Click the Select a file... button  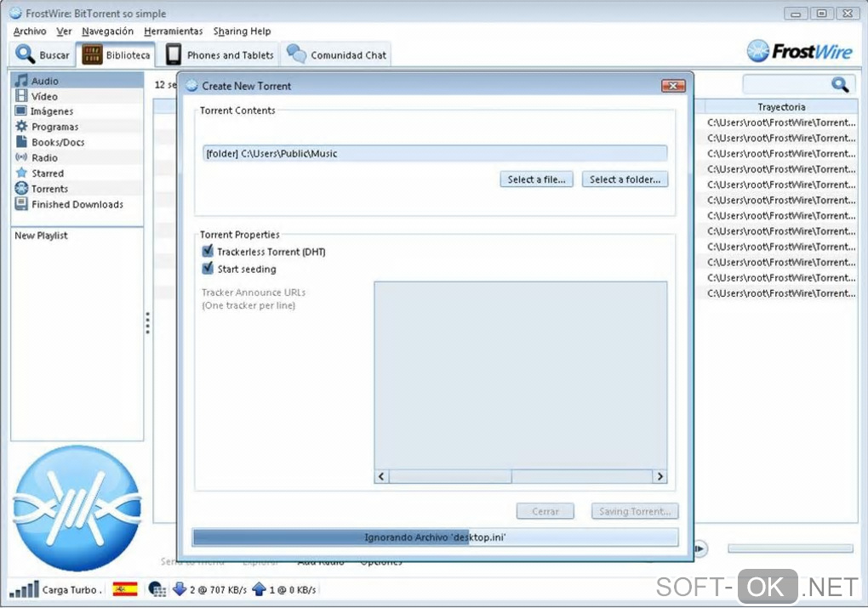536,179
